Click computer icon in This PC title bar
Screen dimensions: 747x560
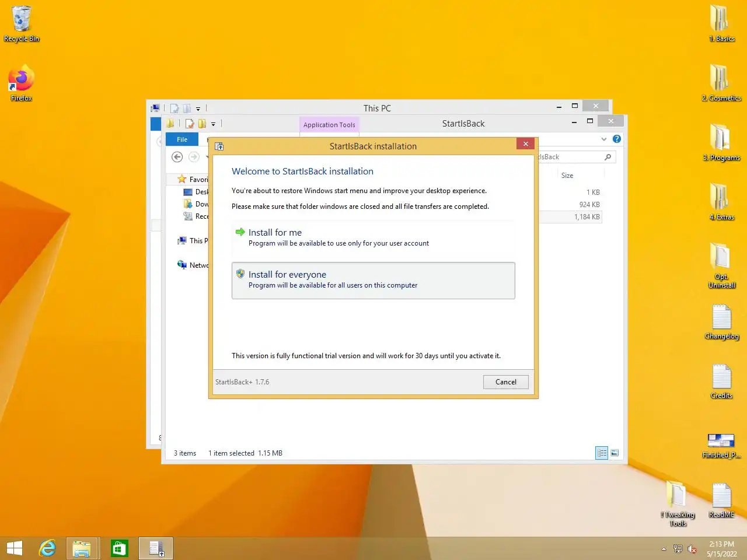[155, 108]
